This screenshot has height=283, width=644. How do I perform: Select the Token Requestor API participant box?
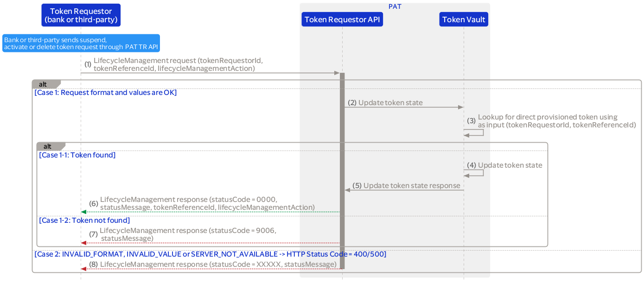342,19
